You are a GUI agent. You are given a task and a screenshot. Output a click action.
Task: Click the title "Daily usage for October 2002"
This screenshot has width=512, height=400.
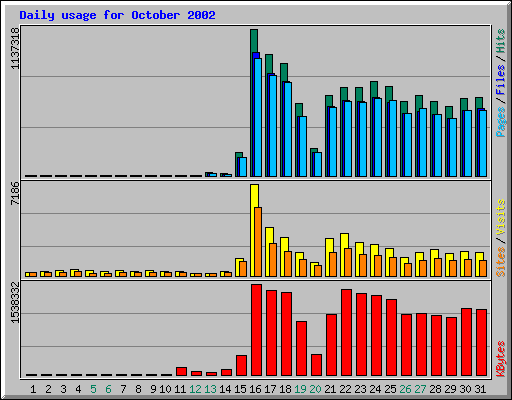(x=117, y=15)
